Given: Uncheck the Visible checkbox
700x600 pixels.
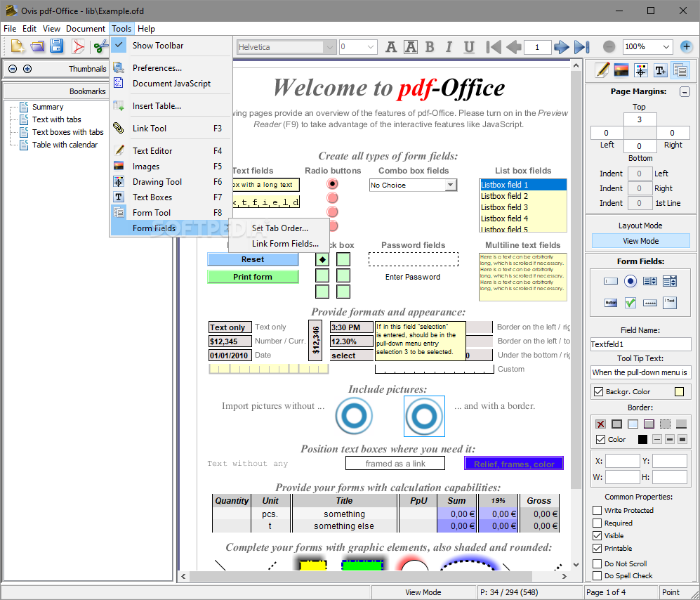Looking at the screenshot, I should click(x=597, y=535).
